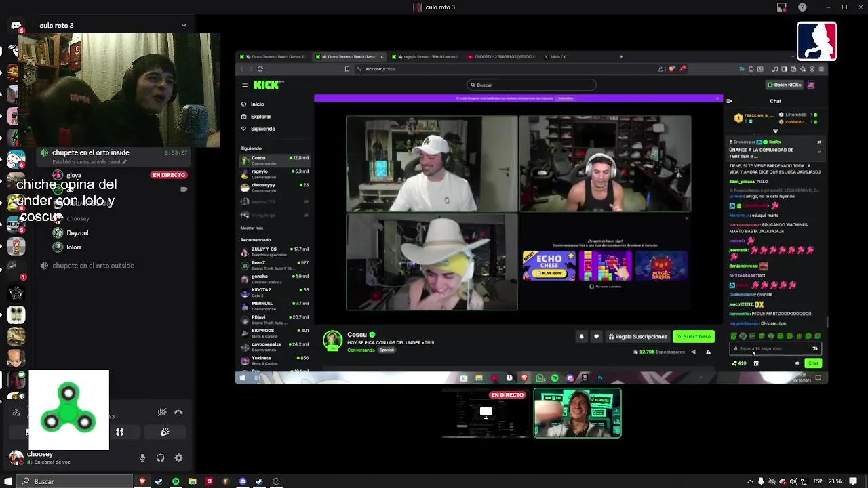Open the Magic Garden game thumbnail
868x488 pixels.
click(661, 266)
